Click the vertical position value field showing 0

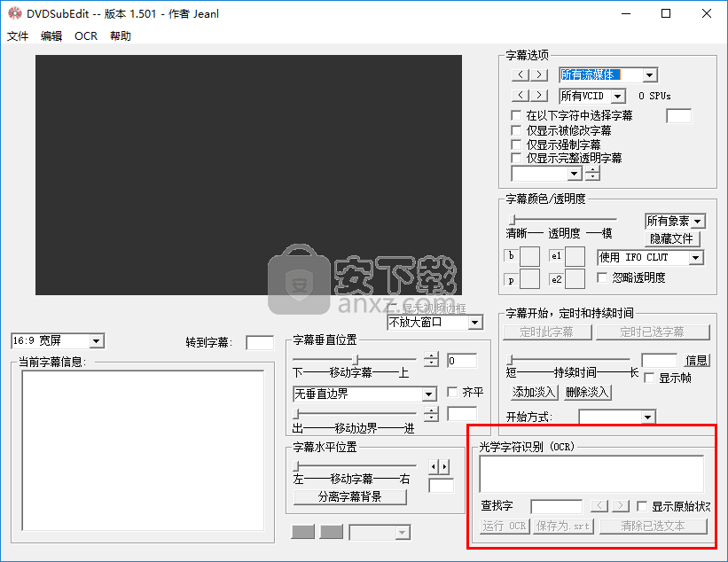click(462, 361)
